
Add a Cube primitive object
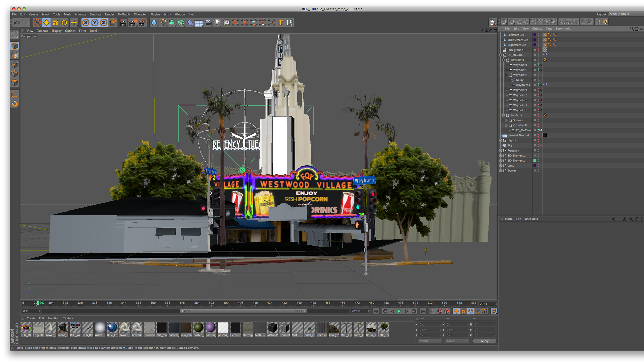coord(154,23)
